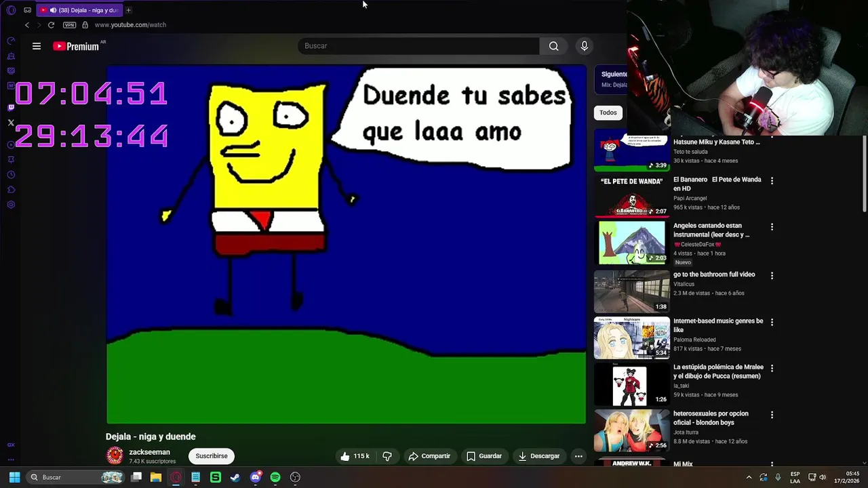The height and width of the screenshot is (488, 868).
Task: Open the Compartir share dialog
Action: pos(429,456)
